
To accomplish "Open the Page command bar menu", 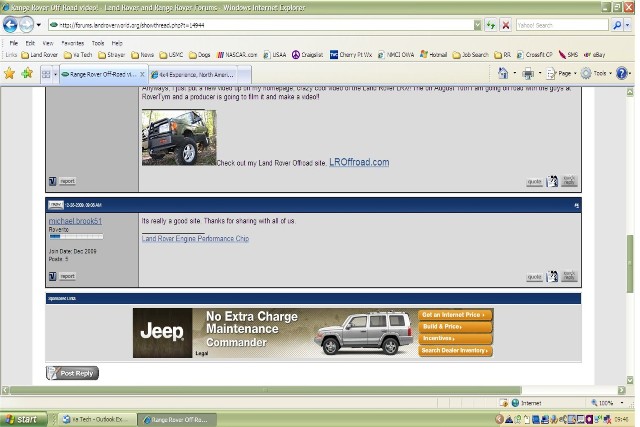I will [x=561, y=73].
